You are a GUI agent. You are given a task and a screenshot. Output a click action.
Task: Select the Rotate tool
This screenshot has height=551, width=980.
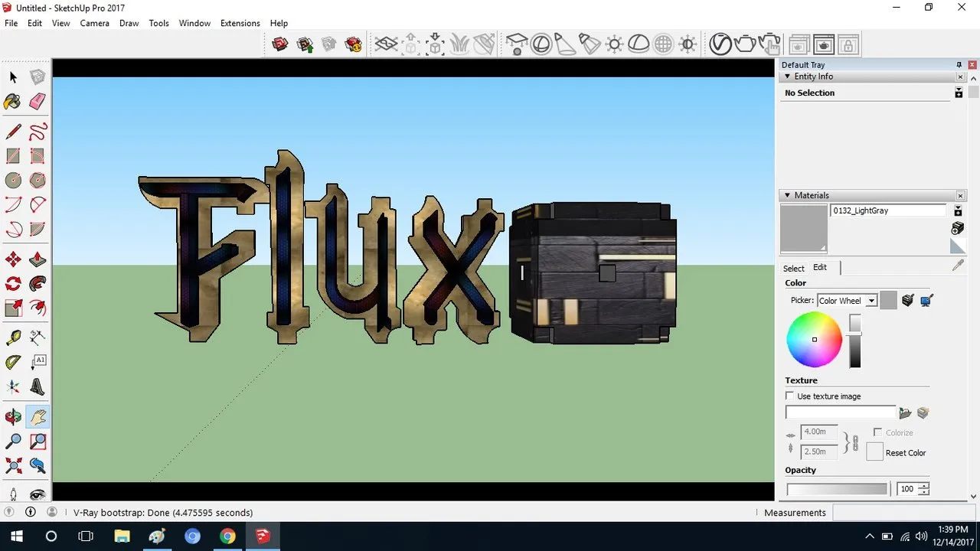13,284
